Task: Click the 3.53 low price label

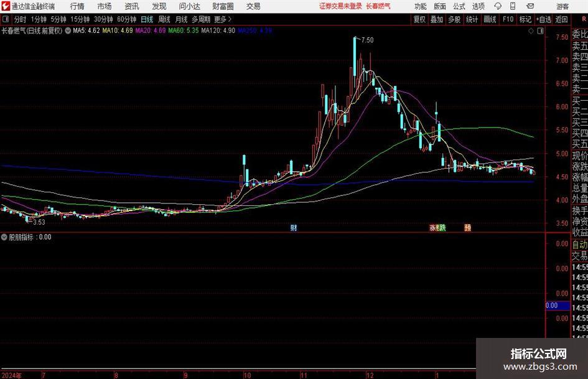Action: [39, 222]
